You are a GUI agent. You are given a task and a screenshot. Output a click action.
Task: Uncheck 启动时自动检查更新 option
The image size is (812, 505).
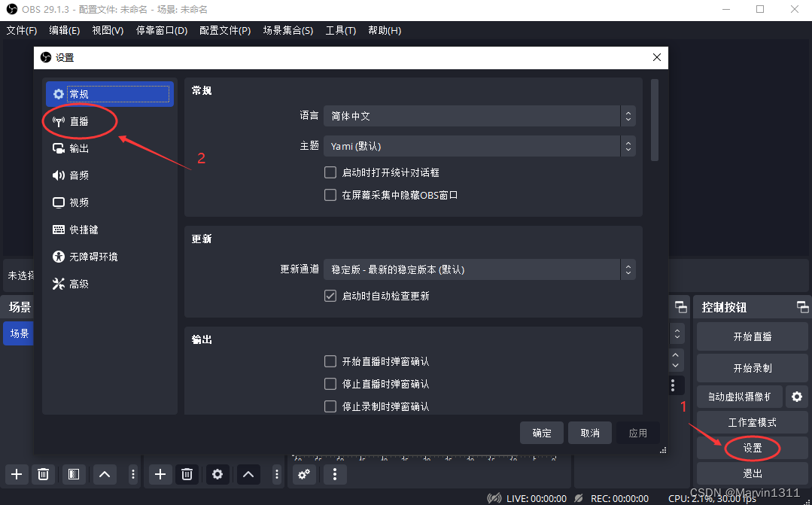tap(330, 295)
